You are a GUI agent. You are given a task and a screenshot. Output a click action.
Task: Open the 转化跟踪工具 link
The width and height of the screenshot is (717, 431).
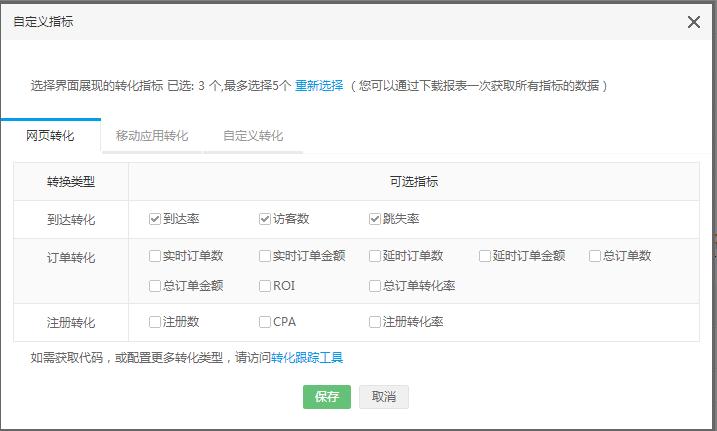(x=307, y=357)
